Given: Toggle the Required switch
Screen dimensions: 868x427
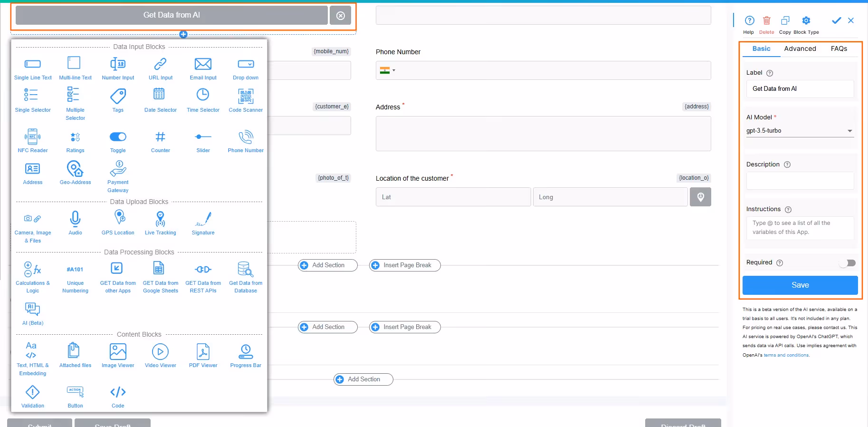Looking at the screenshot, I should (x=847, y=263).
